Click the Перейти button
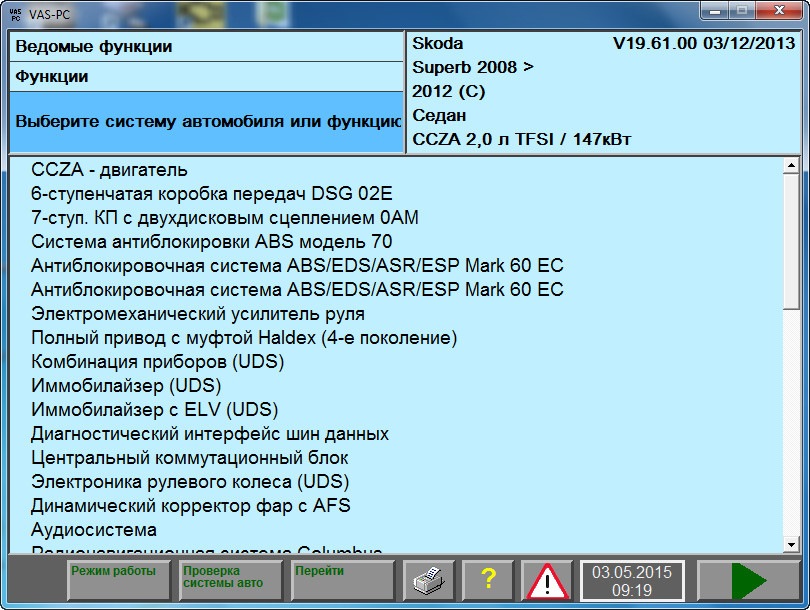Screen dimensions: 810x610 (342, 581)
